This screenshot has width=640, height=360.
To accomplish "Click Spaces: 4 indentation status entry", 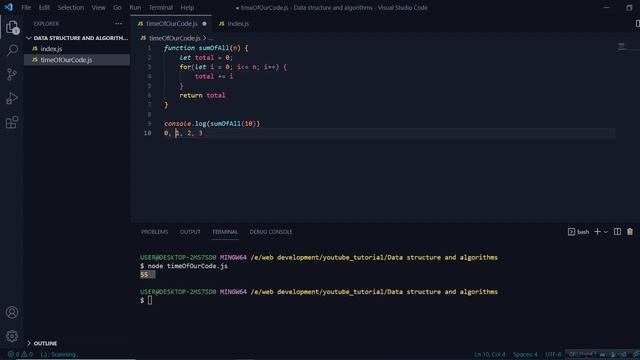I will pos(525,354).
